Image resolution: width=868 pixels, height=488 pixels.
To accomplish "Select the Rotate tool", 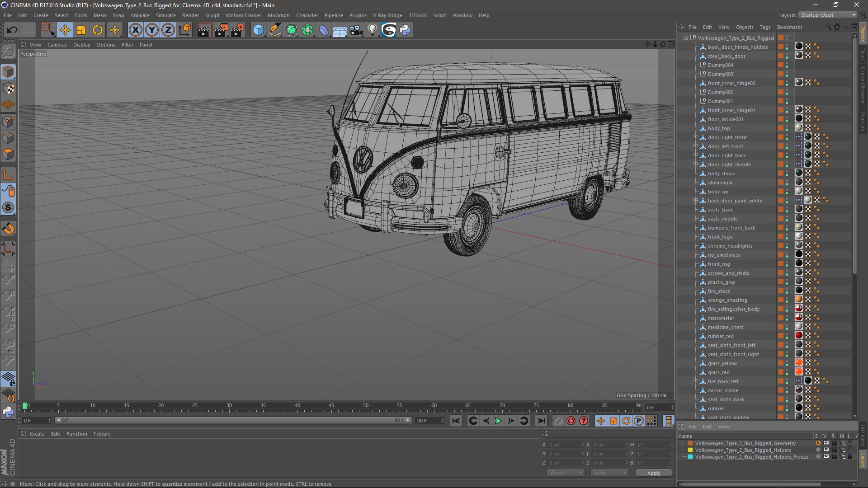I will click(98, 30).
